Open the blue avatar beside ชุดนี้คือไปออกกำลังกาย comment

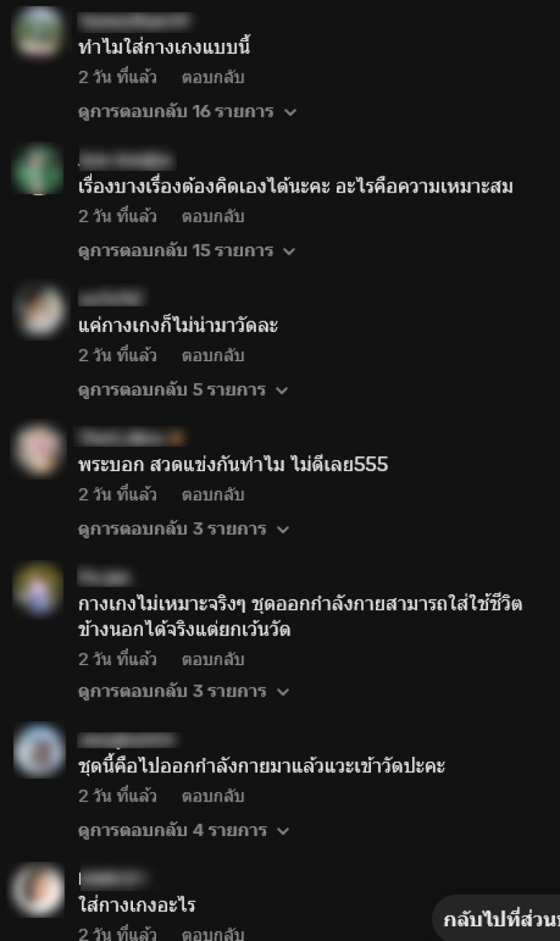(39, 750)
